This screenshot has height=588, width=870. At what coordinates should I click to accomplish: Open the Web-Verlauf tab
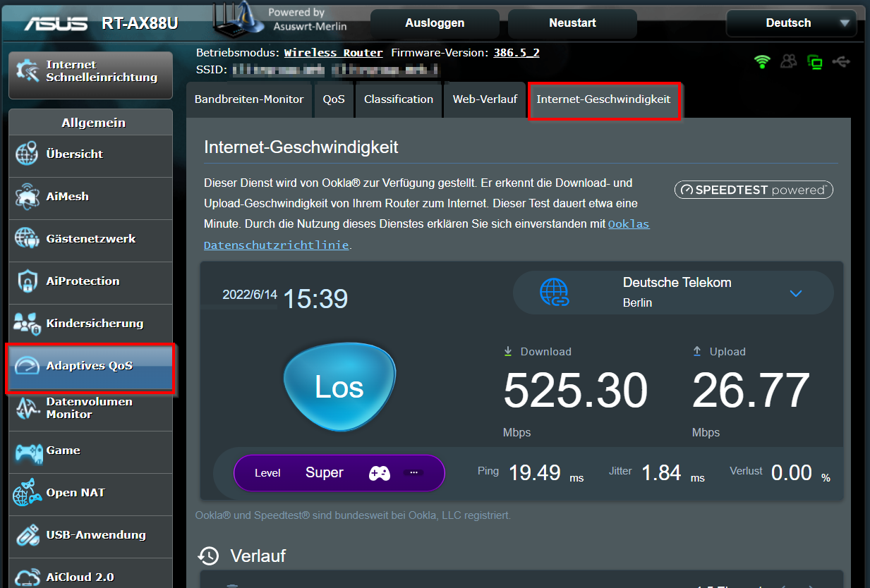(485, 99)
